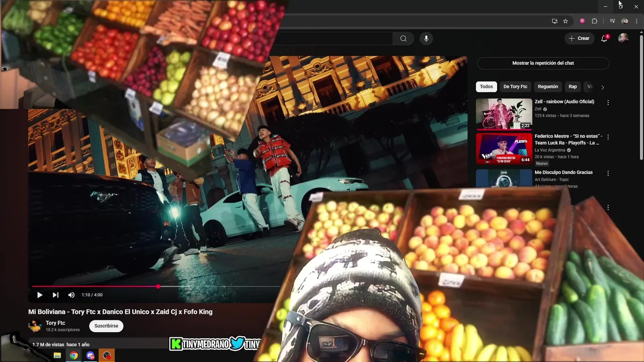Viewport: 644px width, 362px height.
Task: Open Federico Mestre La Voz thumbnail
Action: (504, 149)
